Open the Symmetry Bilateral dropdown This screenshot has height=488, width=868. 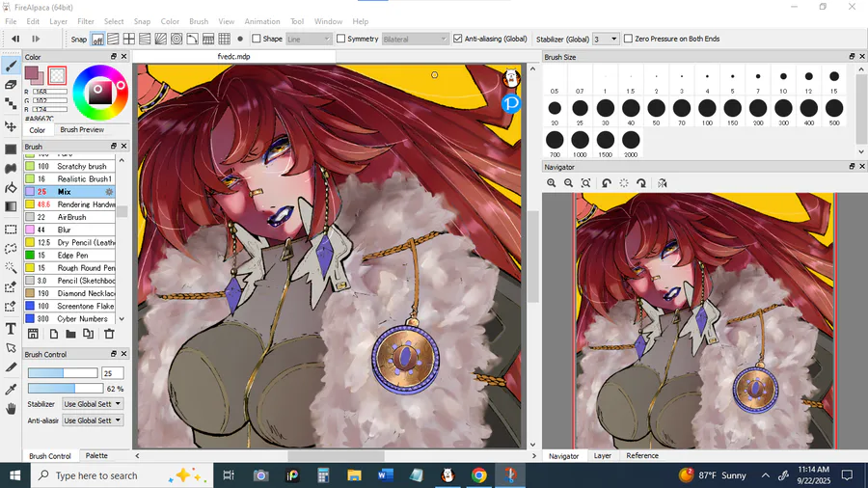pyautogui.click(x=415, y=39)
